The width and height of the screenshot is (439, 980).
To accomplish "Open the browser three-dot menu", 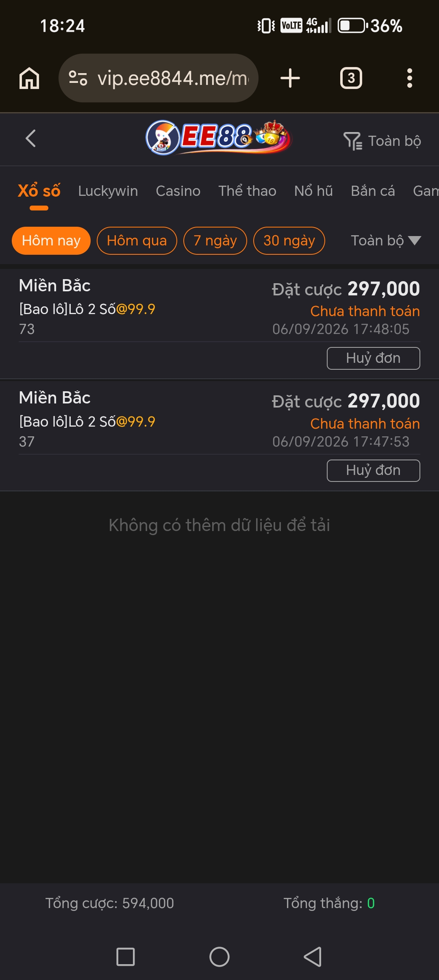I will pyautogui.click(x=410, y=78).
